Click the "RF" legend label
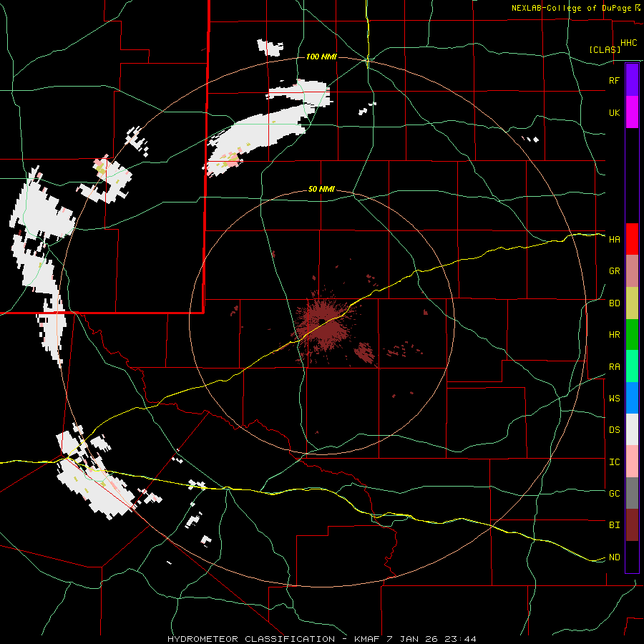 tap(615, 80)
